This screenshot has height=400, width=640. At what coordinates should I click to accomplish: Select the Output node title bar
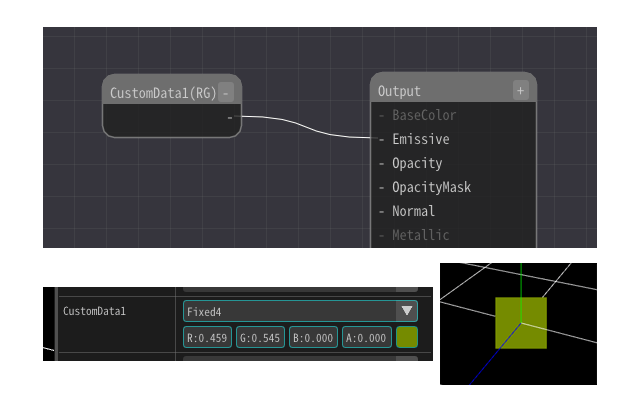click(x=453, y=89)
